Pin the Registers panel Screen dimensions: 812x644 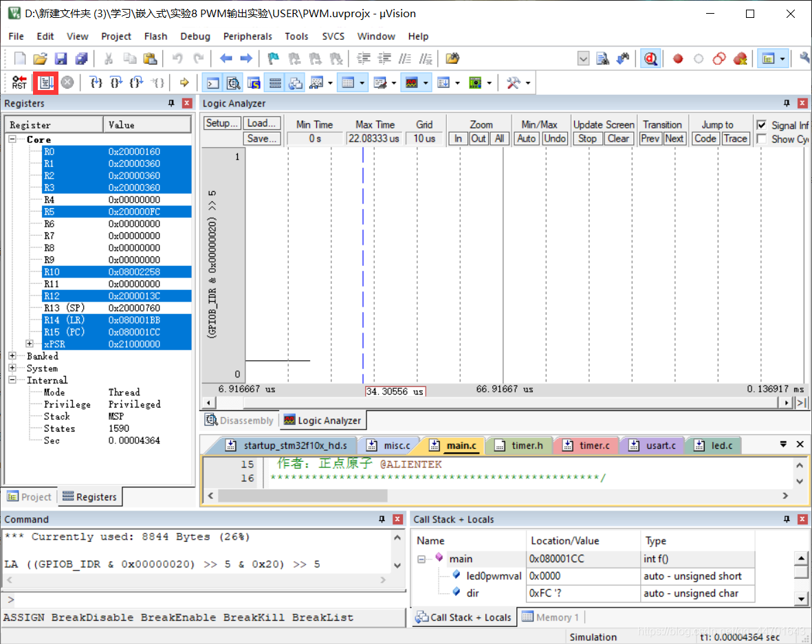pyautogui.click(x=171, y=103)
